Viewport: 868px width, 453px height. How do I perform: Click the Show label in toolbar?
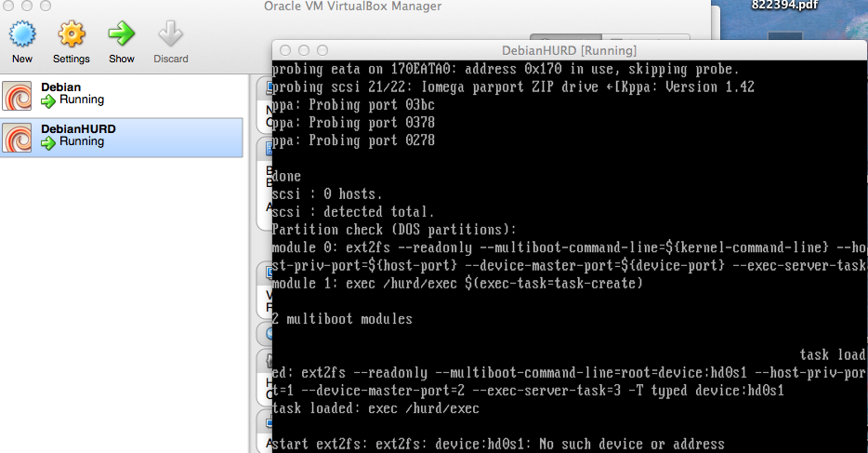click(121, 59)
